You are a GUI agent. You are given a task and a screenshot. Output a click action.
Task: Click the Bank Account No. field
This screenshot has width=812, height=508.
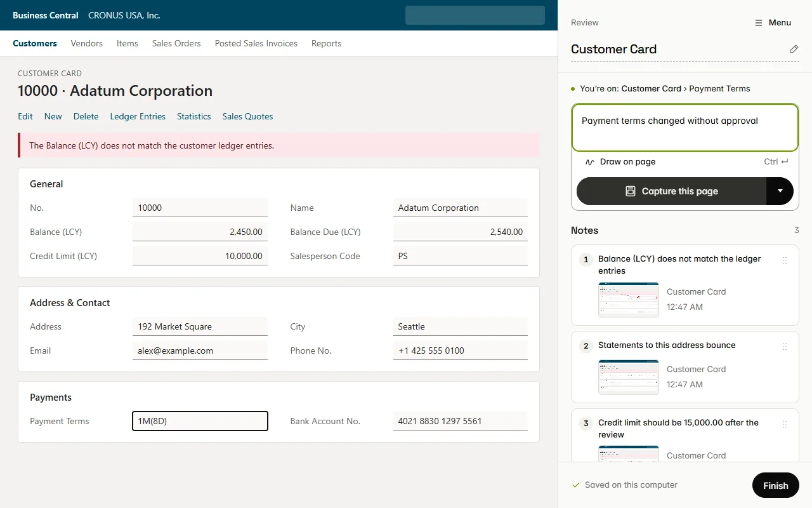pos(461,421)
